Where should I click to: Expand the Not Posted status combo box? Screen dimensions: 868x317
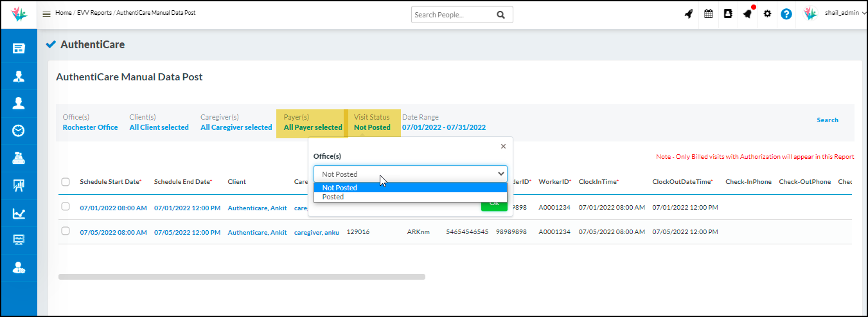[x=410, y=174]
